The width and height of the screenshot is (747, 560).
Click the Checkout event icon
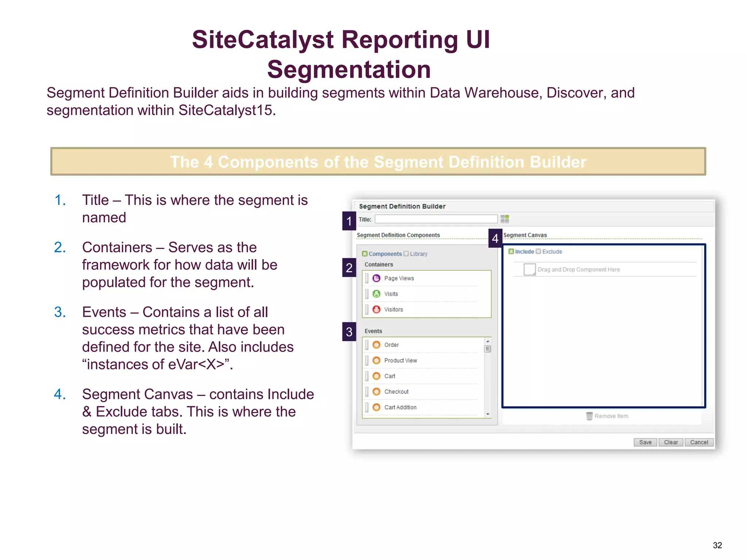click(376, 392)
